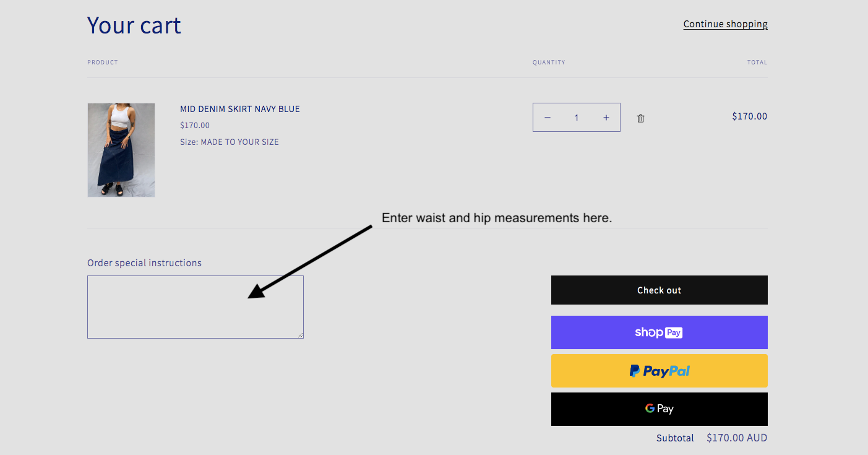The height and width of the screenshot is (455, 868).
Task: Click the Your cart heading
Action: pos(134,25)
